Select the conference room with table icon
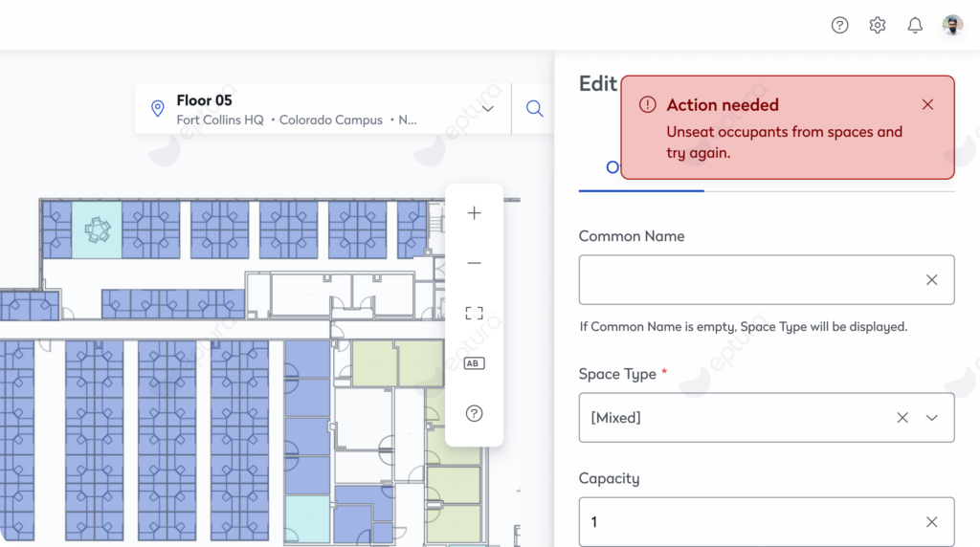 pos(97,230)
